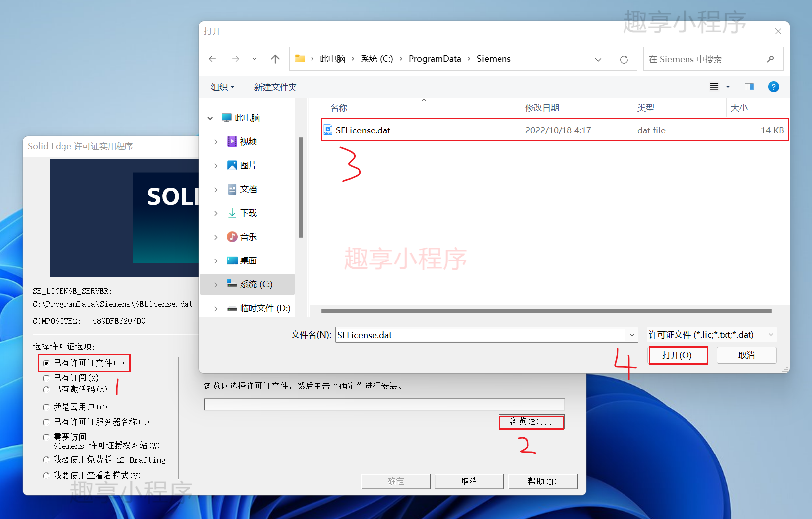Screen dimensions: 812x519
Task: Click the 浏览(B)... button
Action: [531, 422]
